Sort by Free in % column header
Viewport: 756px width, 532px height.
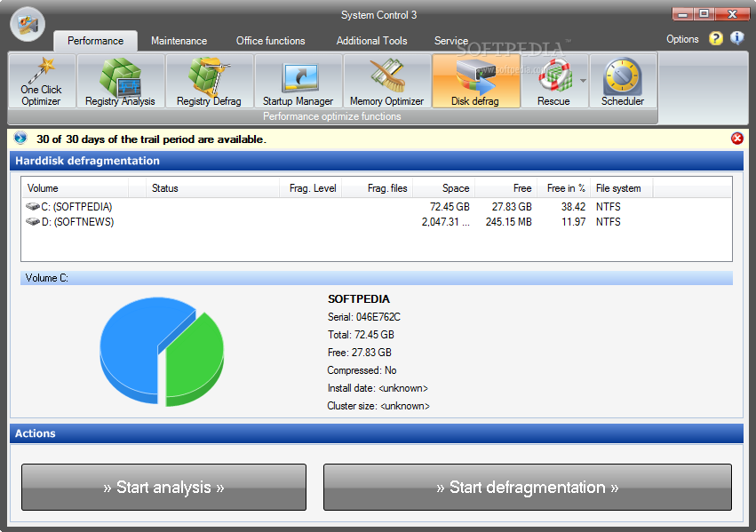click(x=563, y=188)
